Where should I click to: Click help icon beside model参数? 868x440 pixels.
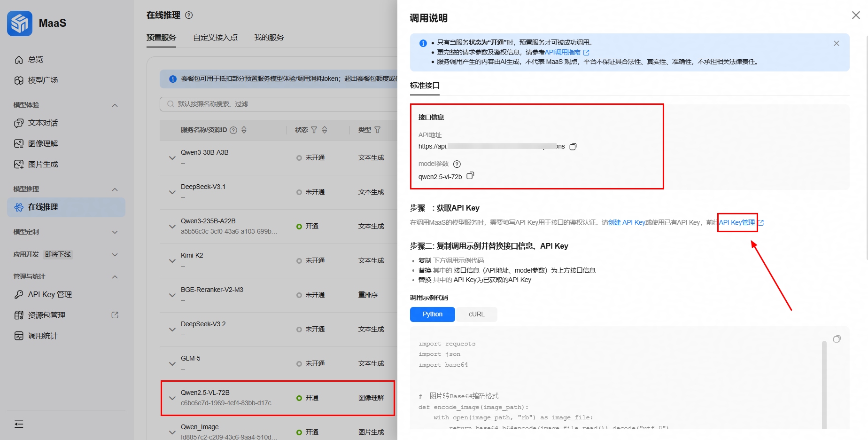pos(457,164)
